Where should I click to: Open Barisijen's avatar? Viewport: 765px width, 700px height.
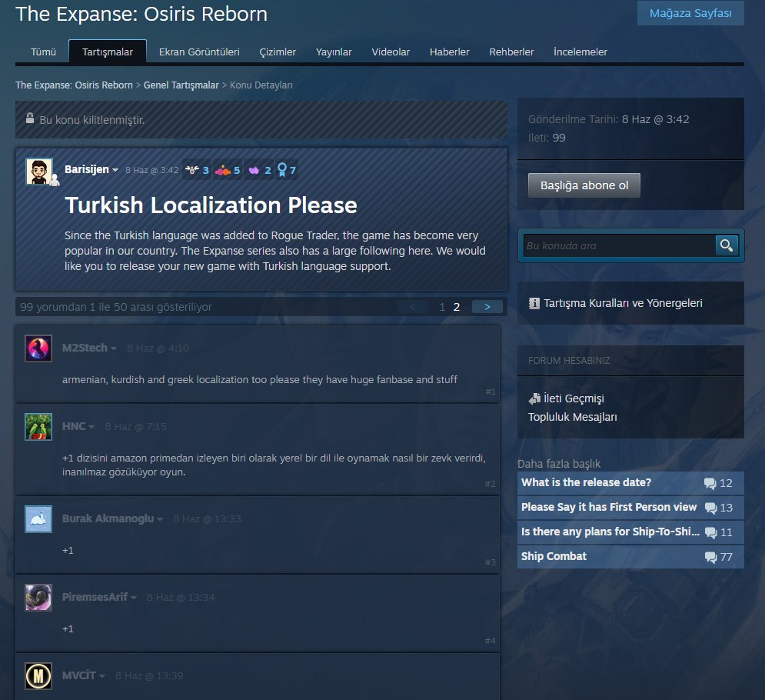click(x=39, y=172)
